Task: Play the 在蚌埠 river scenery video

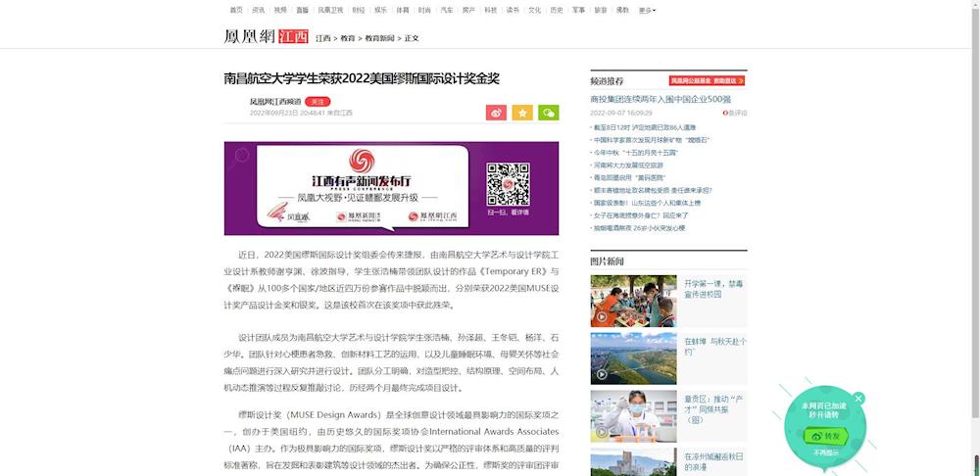Action: click(x=633, y=357)
